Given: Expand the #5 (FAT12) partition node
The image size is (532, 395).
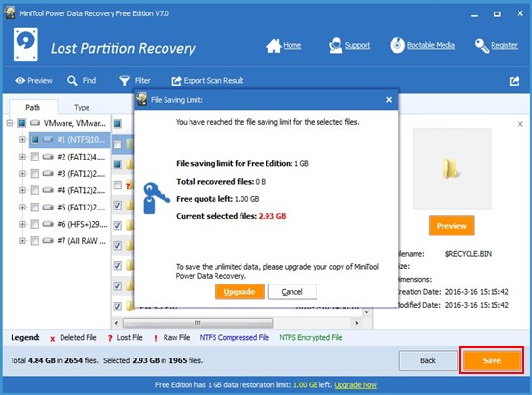Looking at the screenshot, I should coord(22,208).
